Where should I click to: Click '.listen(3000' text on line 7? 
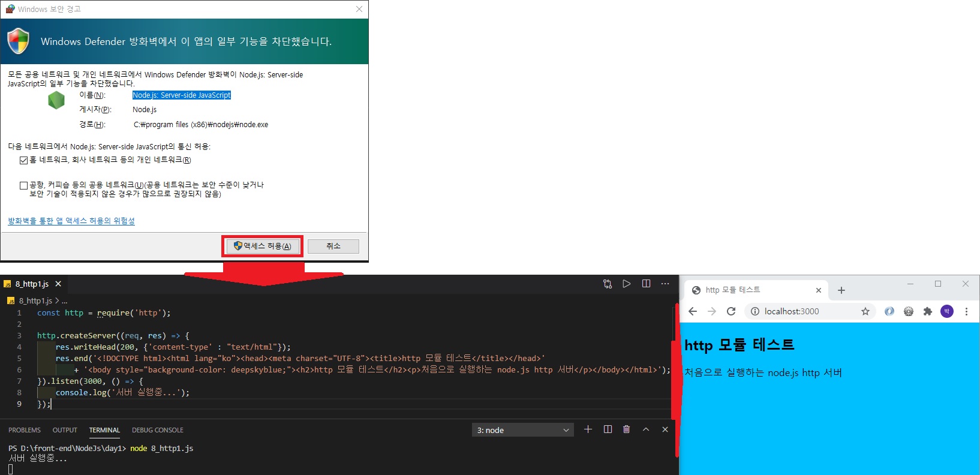tap(74, 381)
